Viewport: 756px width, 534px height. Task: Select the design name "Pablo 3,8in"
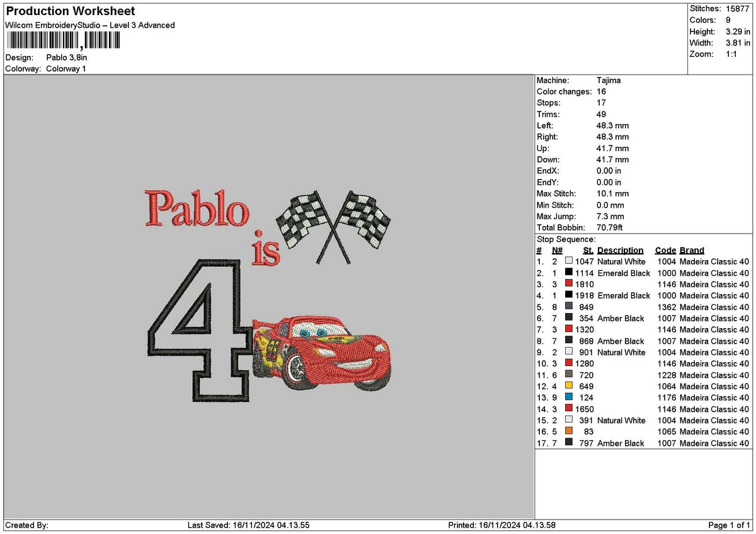tap(67, 57)
